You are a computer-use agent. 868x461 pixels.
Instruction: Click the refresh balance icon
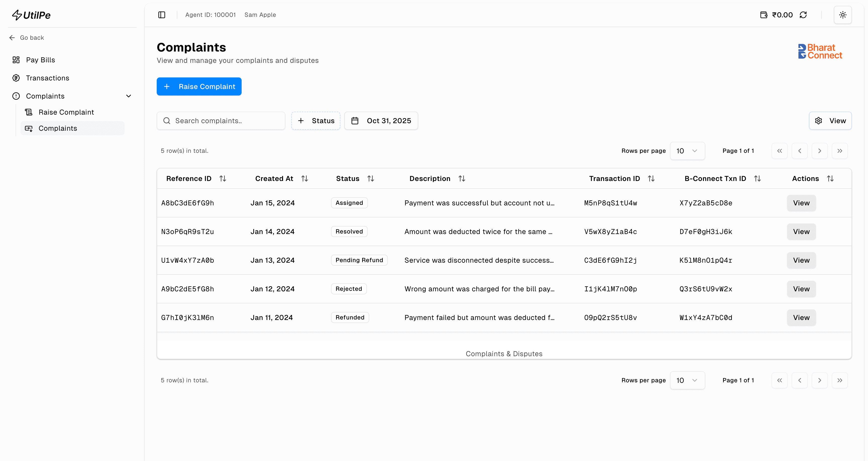(x=803, y=15)
